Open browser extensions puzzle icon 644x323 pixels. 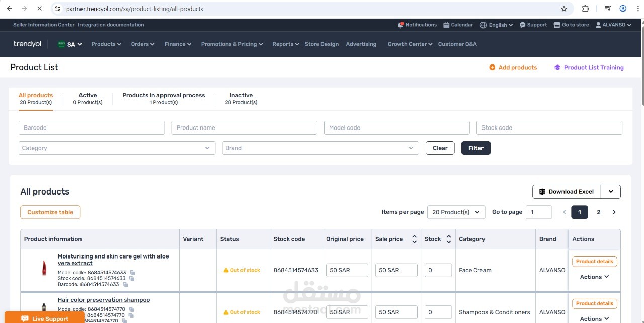pos(585,9)
